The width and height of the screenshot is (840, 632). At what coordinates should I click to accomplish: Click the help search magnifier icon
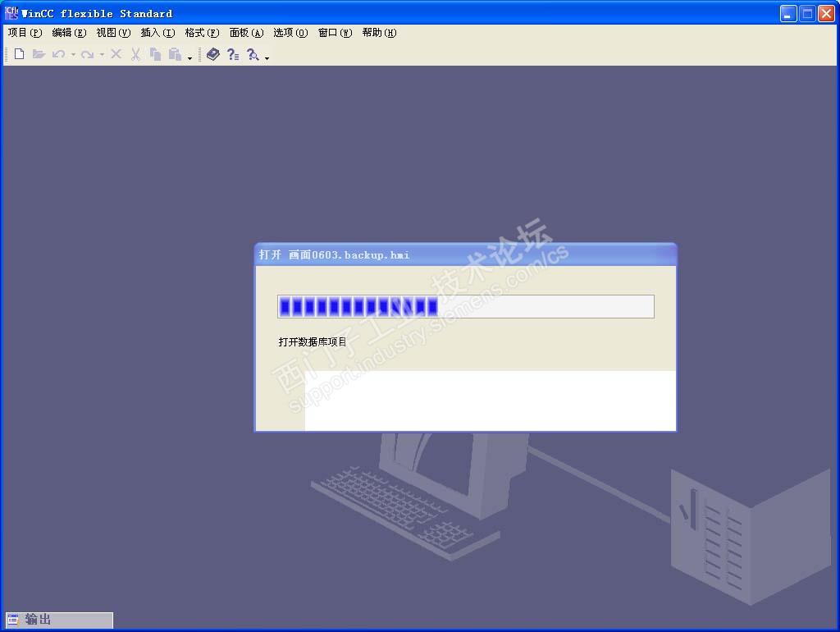pos(253,54)
